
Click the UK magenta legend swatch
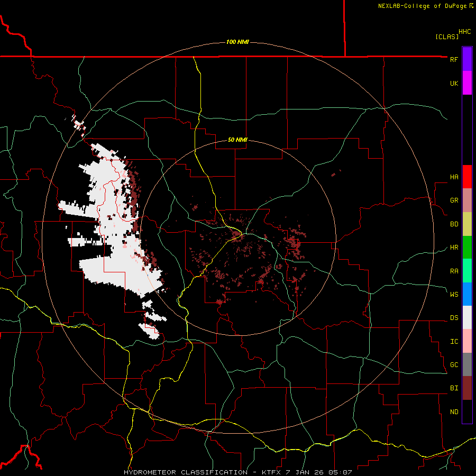[x=467, y=83]
